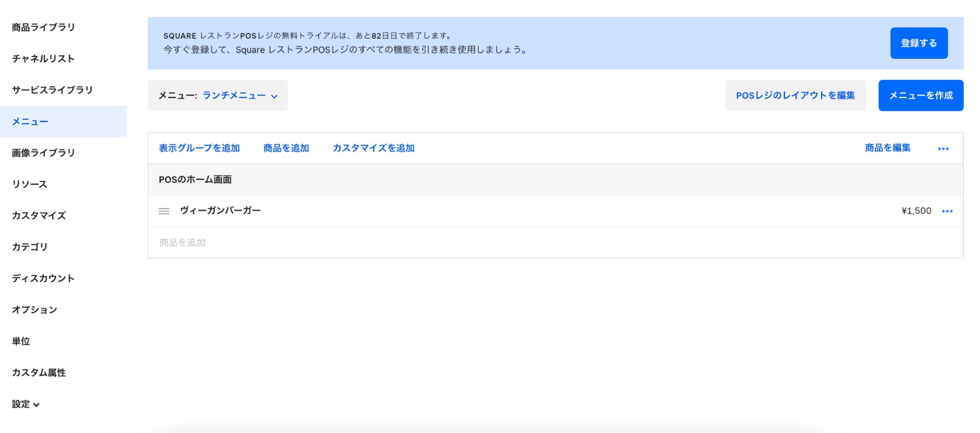Open the ヴィーガンバーガー item options menu

coord(947,211)
